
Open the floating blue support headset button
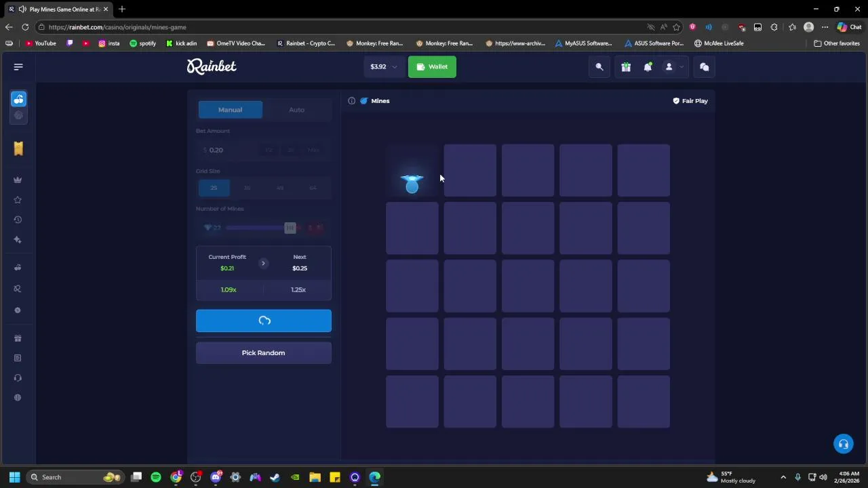coord(843,444)
